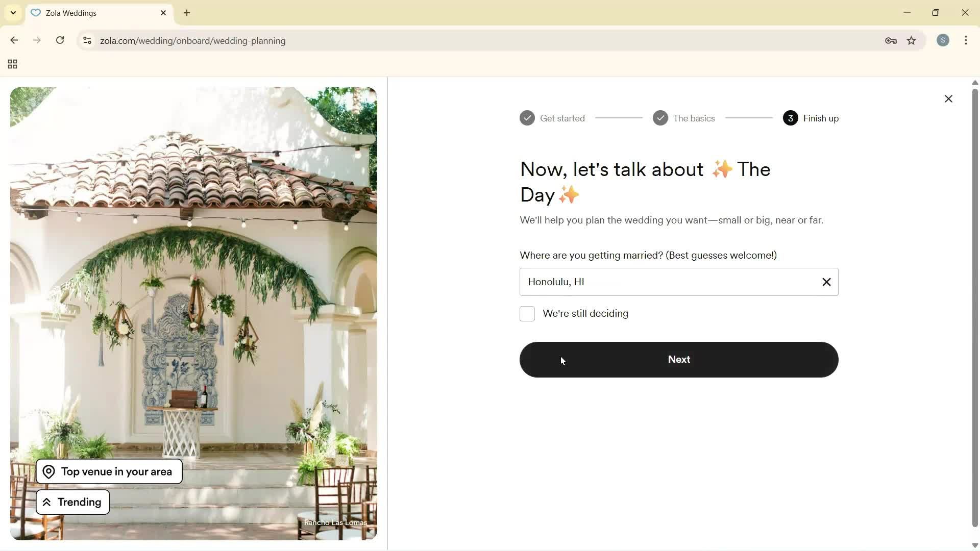Click the "Top venue in your area" badge

click(x=108, y=471)
